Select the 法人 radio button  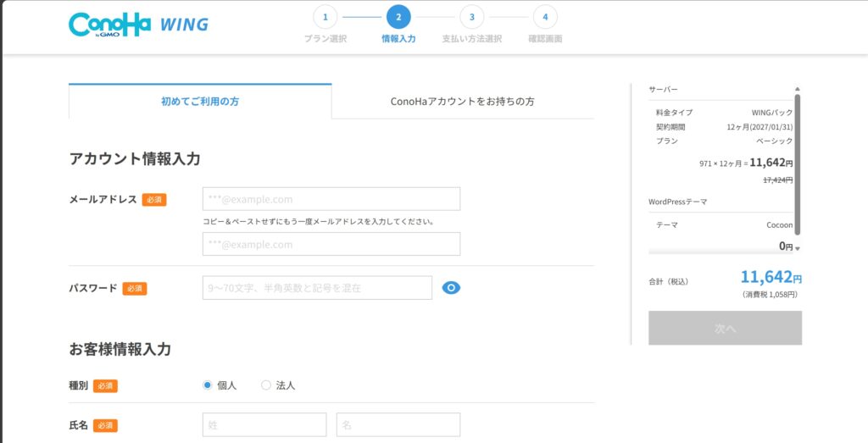pyautogui.click(x=266, y=385)
